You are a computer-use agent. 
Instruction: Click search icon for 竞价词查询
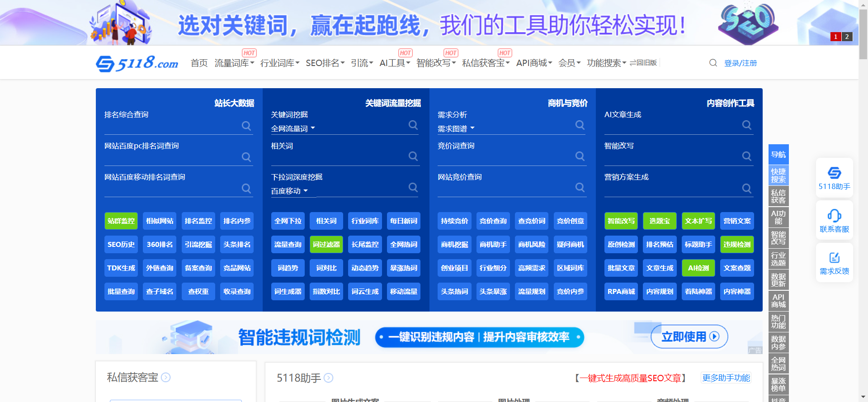[580, 156]
